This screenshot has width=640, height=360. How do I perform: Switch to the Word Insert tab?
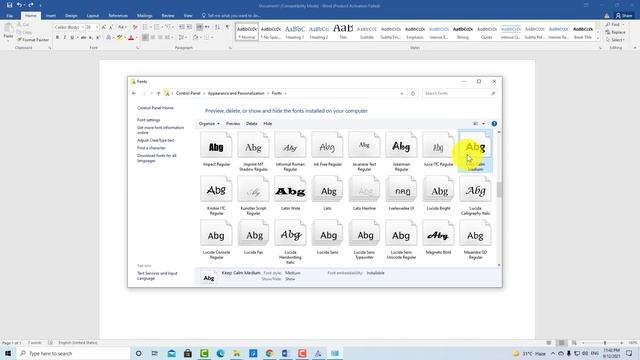click(x=51, y=16)
